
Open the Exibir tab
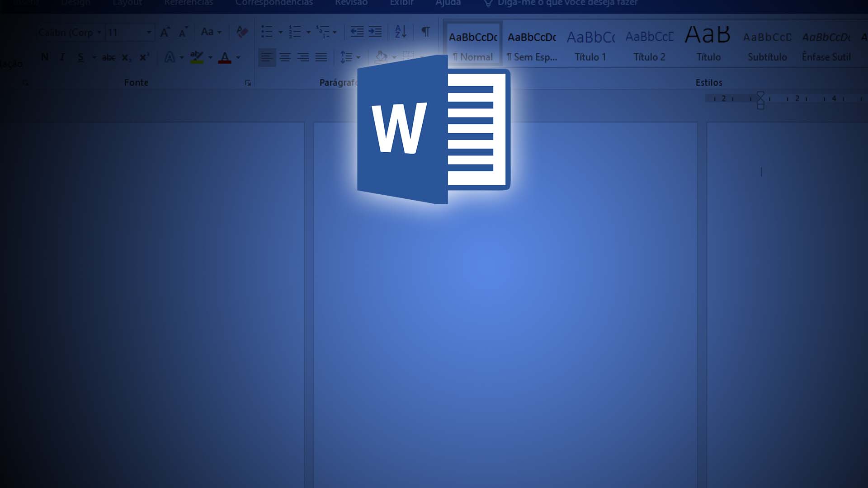click(x=401, y=3)
